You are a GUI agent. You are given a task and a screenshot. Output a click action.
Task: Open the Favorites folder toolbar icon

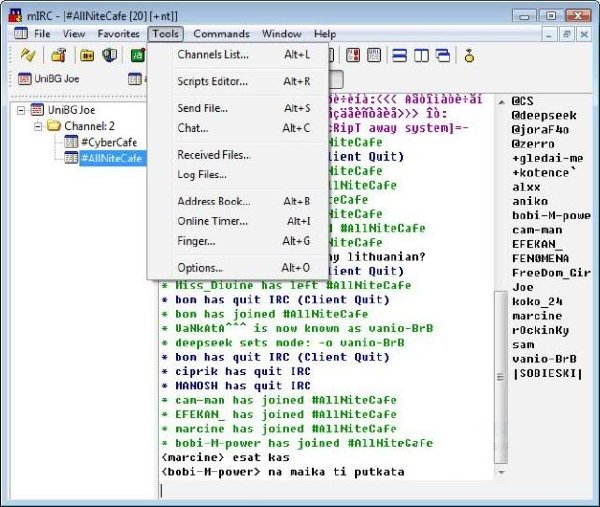pyautogui.click(x=87, y=55)
